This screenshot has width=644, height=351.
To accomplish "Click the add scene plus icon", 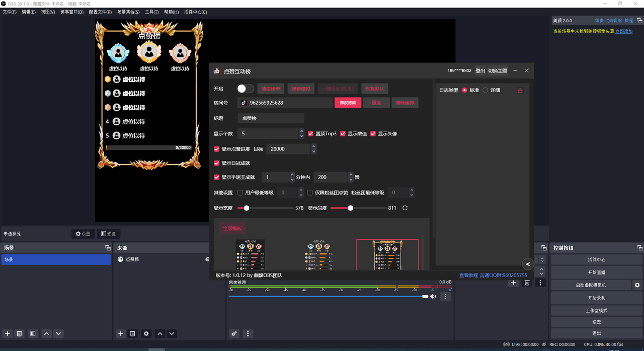I will coord(7,333).
